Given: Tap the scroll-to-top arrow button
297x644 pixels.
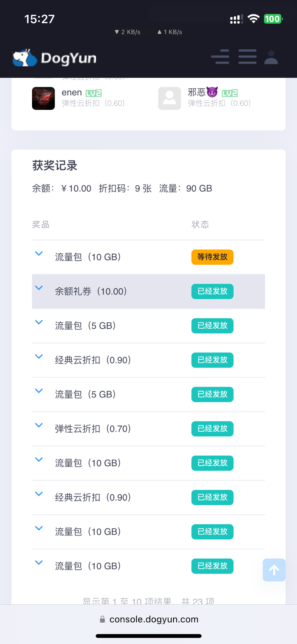Looking at the screenshot, I should tap(274, 570).
